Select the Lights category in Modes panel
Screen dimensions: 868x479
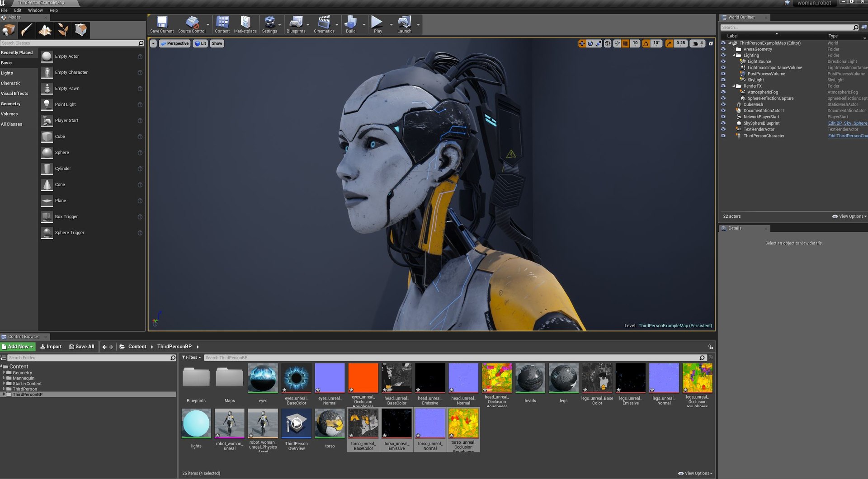(x=7, y=73)
